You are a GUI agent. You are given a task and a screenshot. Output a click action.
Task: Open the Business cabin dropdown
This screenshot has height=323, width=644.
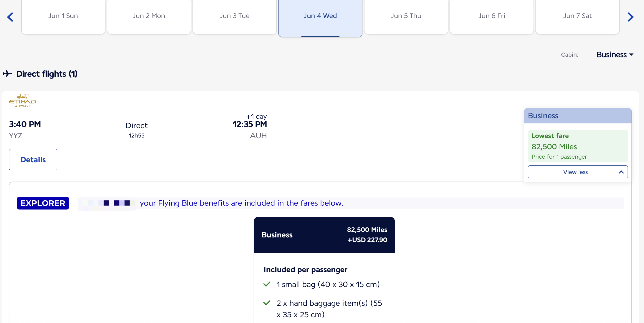coord(615,55)
